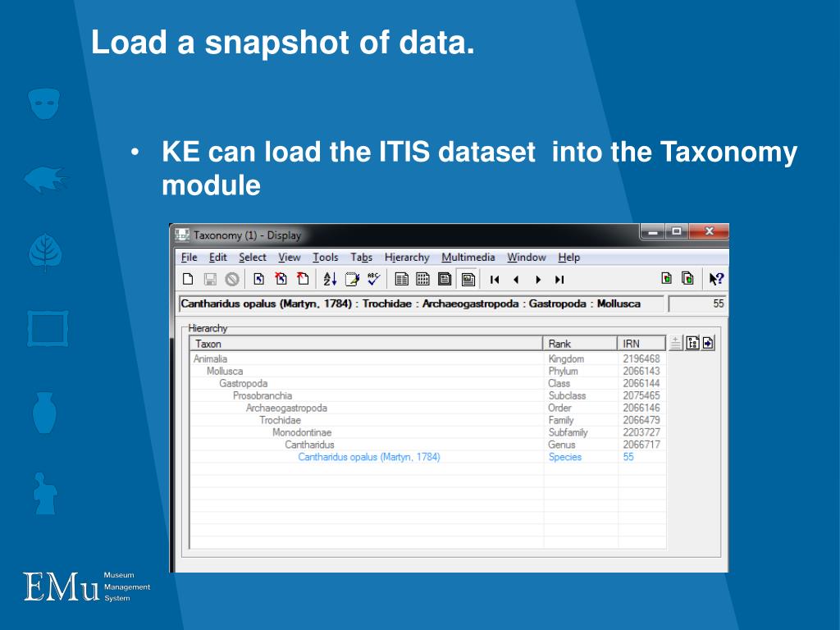The height and width of the screenshot is (630, 840).
Task: Click the greyed Save disk icon
Action: pos(210,279)
